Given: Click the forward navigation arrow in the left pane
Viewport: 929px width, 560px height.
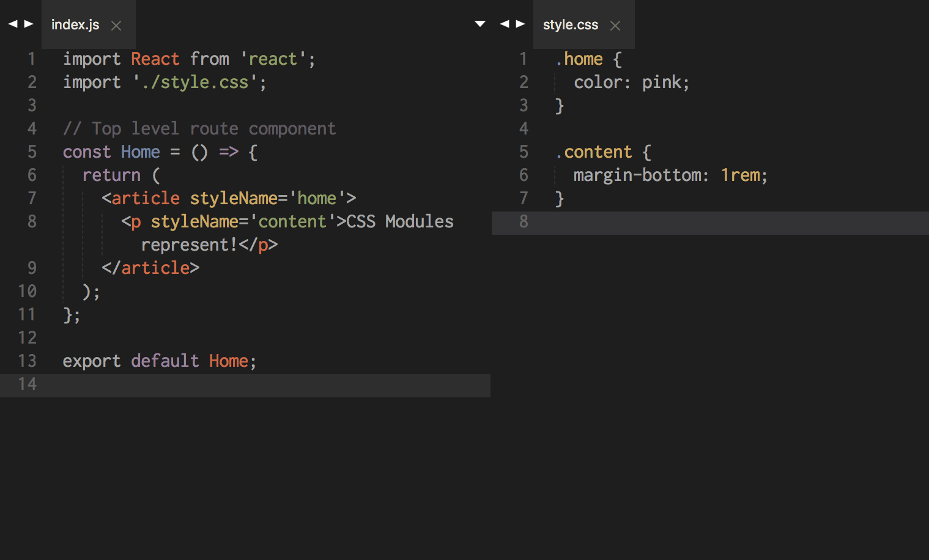Looking at the screenshot, I should pyautogui.click(x=28, y=23).
